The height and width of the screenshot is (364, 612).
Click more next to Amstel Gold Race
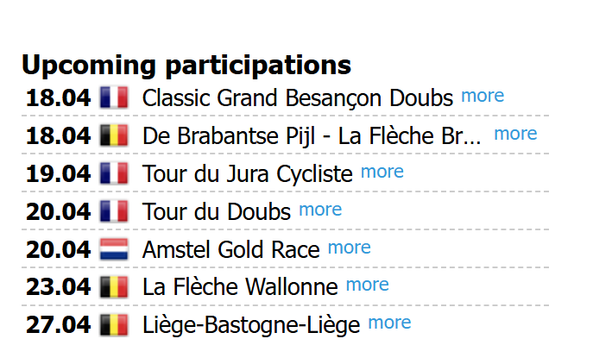[350, 248]
